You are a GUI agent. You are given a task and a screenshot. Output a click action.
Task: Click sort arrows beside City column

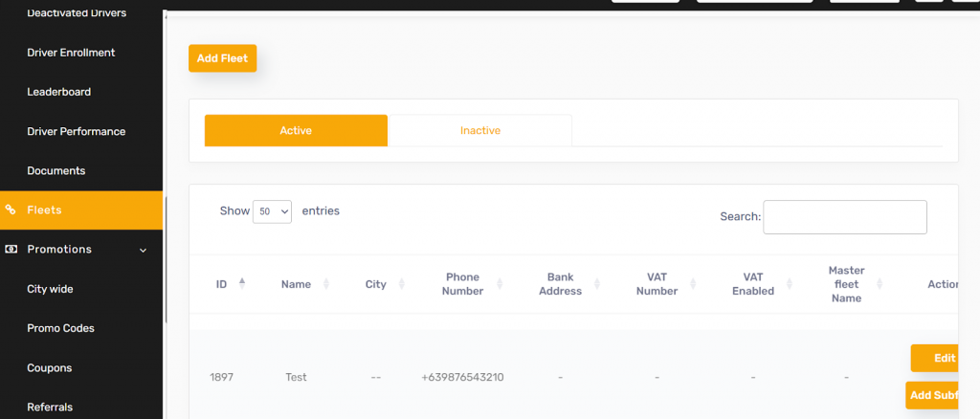tap(401, 284)
